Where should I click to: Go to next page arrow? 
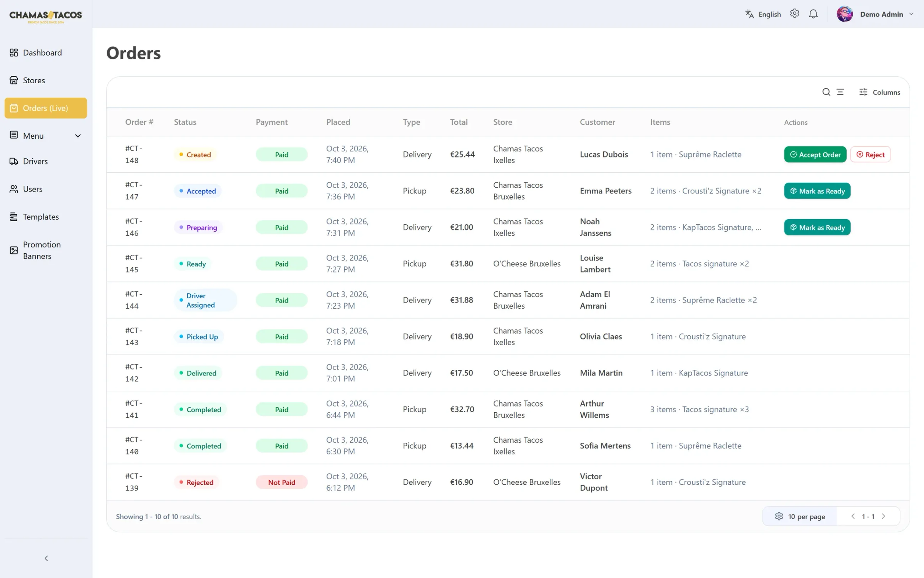point(884,516)
